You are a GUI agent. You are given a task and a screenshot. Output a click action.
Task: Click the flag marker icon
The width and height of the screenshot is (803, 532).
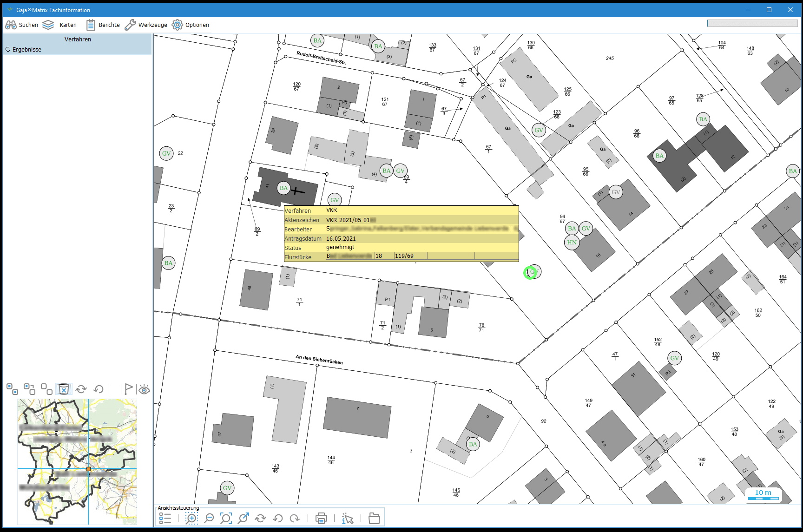click(x=128, y=389)
